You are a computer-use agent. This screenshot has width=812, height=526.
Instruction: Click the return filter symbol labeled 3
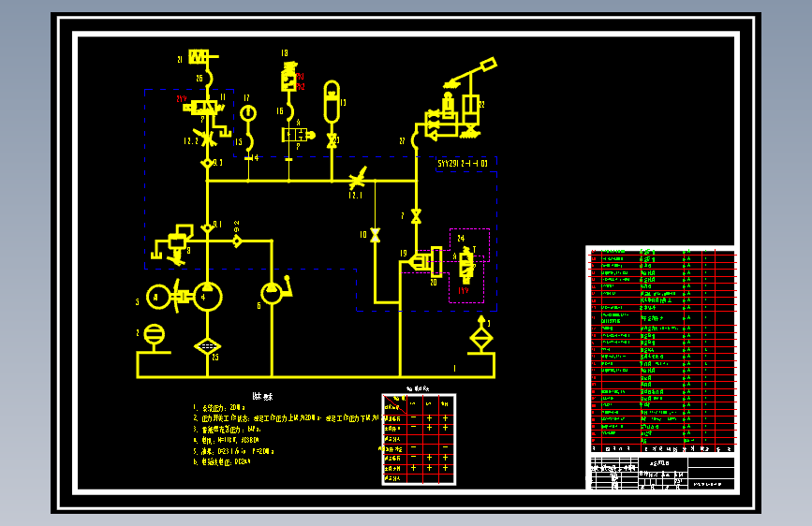(481, 338)
